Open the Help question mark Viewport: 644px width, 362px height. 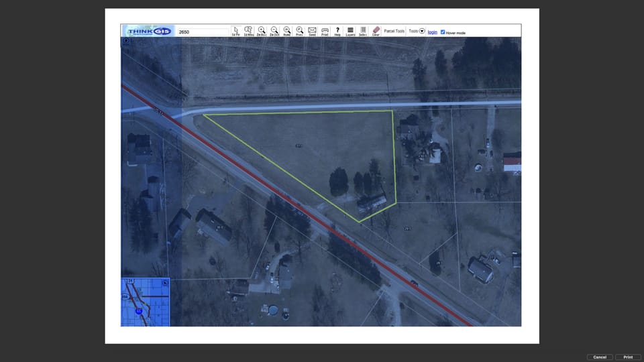pos(337,31)
